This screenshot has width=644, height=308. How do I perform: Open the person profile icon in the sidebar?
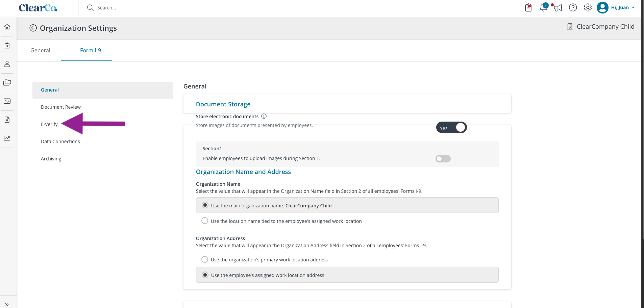coord(7,64)
